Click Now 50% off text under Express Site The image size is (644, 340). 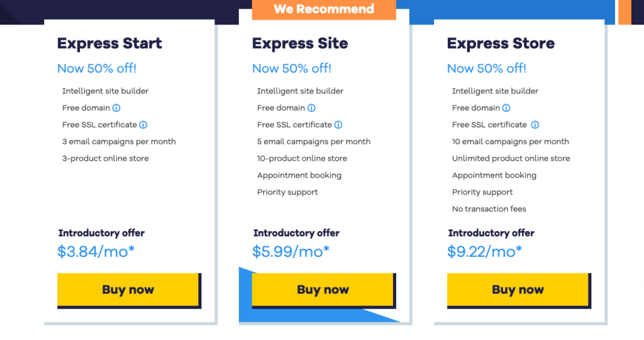pos(292,68)
